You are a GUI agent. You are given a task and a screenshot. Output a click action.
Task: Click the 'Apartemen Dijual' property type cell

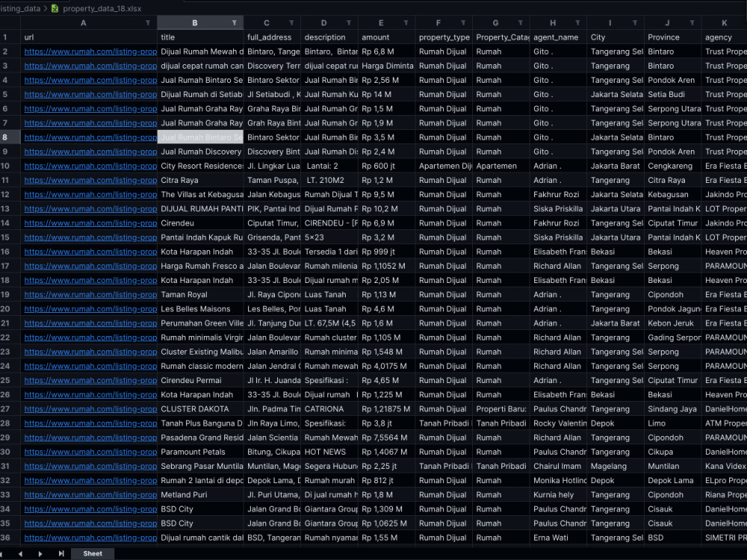444,166
